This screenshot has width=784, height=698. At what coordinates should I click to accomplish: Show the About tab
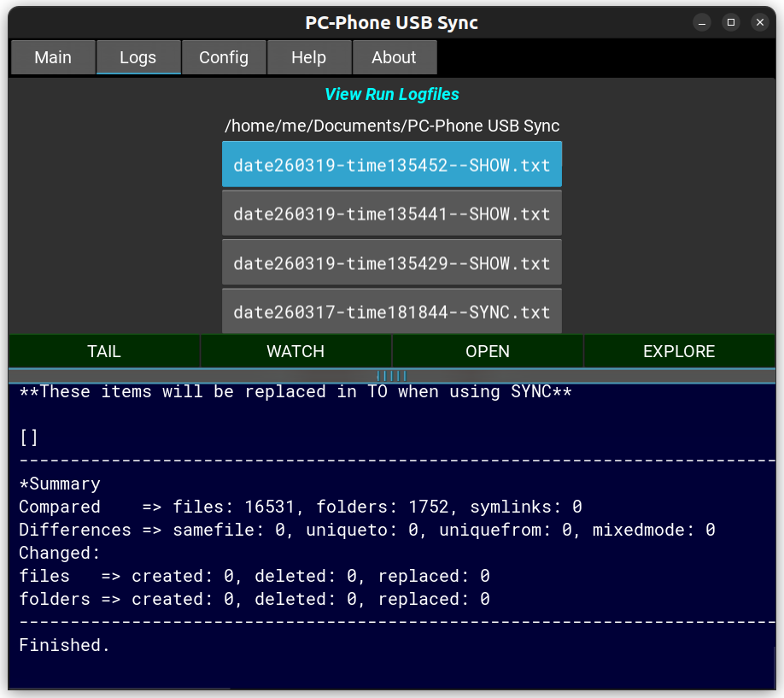(x=394, y=57)
